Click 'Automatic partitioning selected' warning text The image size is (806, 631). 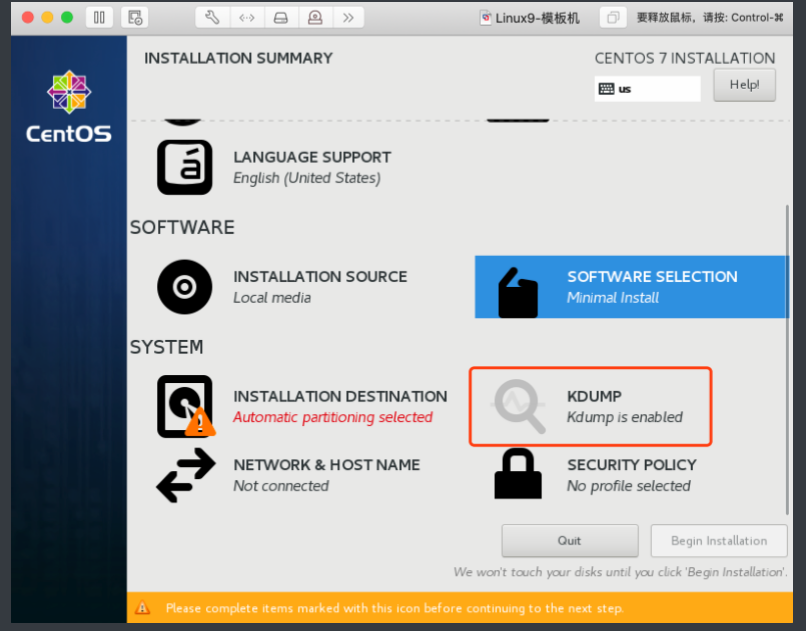click(333, 417)
